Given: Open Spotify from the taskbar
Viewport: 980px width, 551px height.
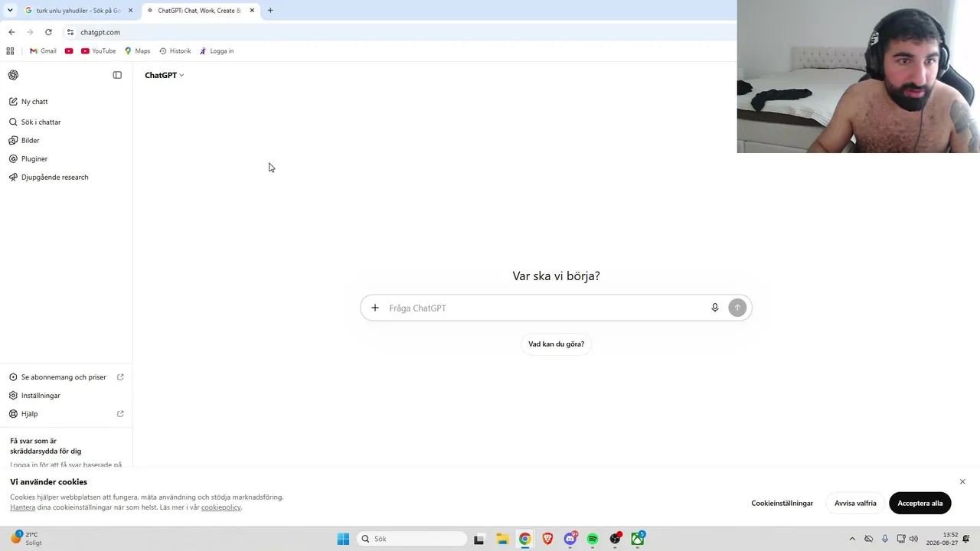Looking at the screenshot, I should pos(593,539).
